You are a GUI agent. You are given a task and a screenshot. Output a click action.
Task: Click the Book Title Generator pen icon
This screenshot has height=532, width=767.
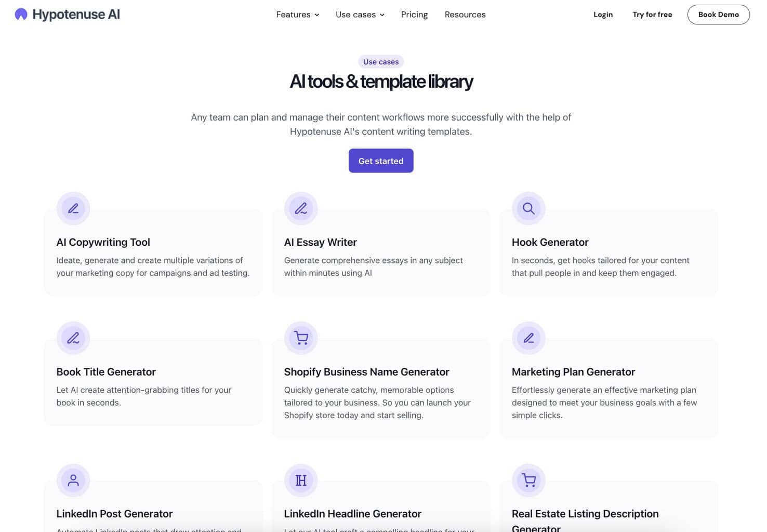click(73, 338)
